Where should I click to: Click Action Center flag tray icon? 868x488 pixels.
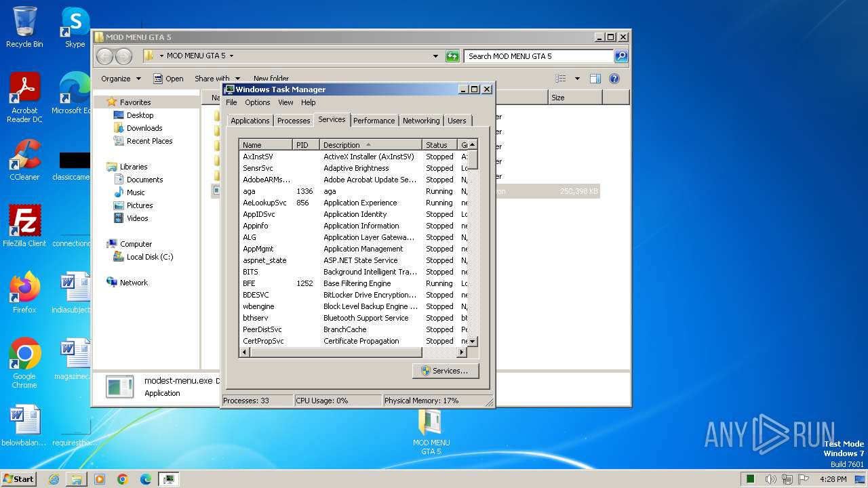(x=804, y=479)
